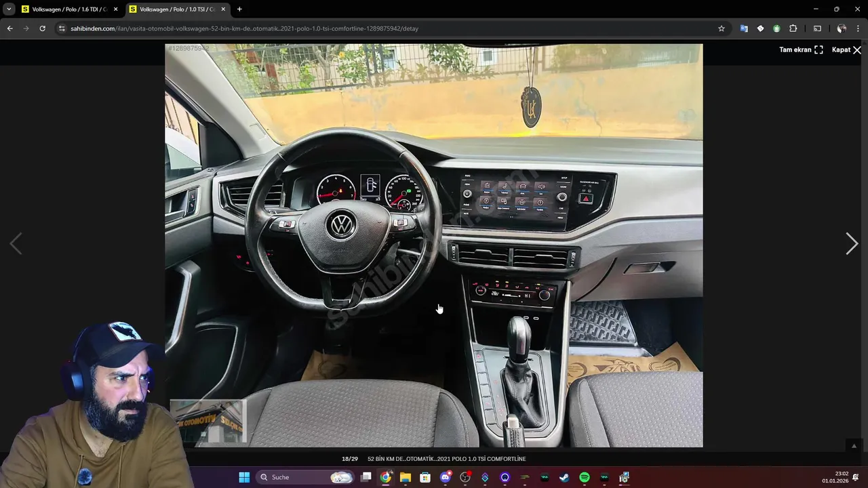Expand the tab search dropdown
Viewport: 868px width, 488px height.
coord(9,9)
